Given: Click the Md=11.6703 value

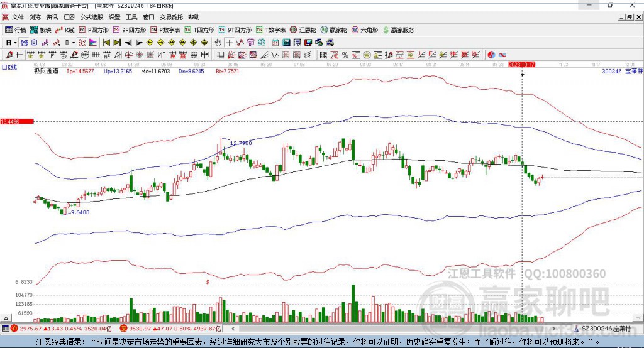Looking at the screenshot, I should 155,71.
